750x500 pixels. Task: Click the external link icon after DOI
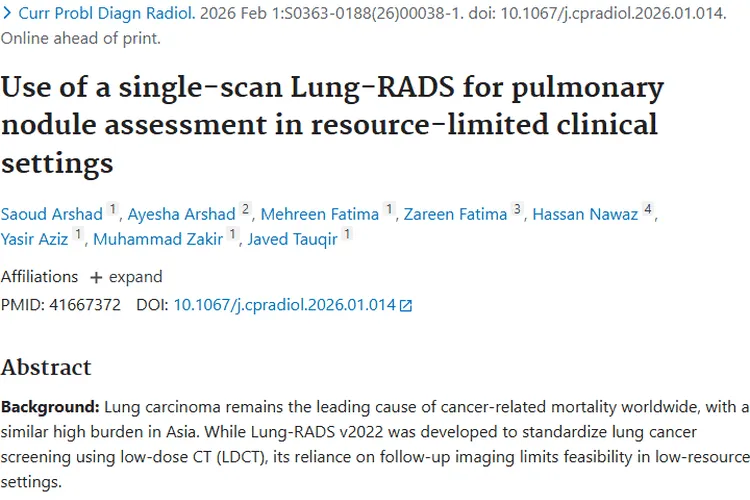(405, 306)
